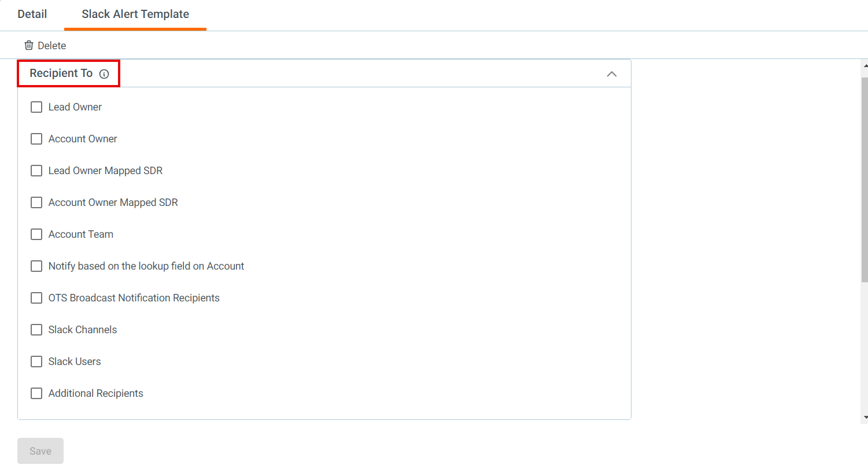The height and width of the screenshot is (472, 868).
Task: Select the Account Owner Mapped SDR checkbox
Action: point(36,202)
